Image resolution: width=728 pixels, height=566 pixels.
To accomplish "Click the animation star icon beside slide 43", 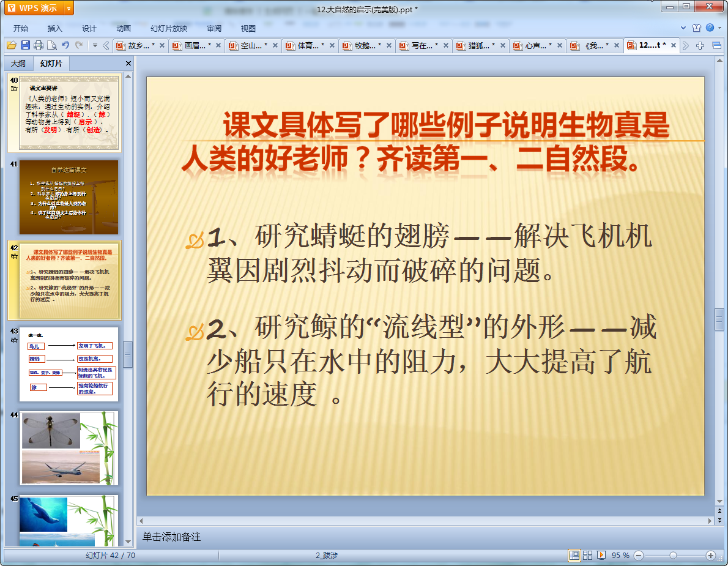I will [15, 340].
